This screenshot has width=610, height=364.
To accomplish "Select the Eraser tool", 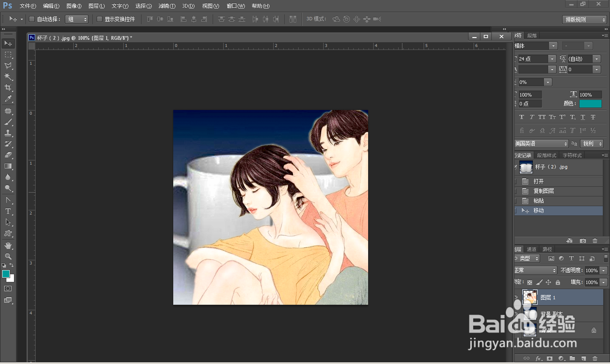I will tap(8, 155).
